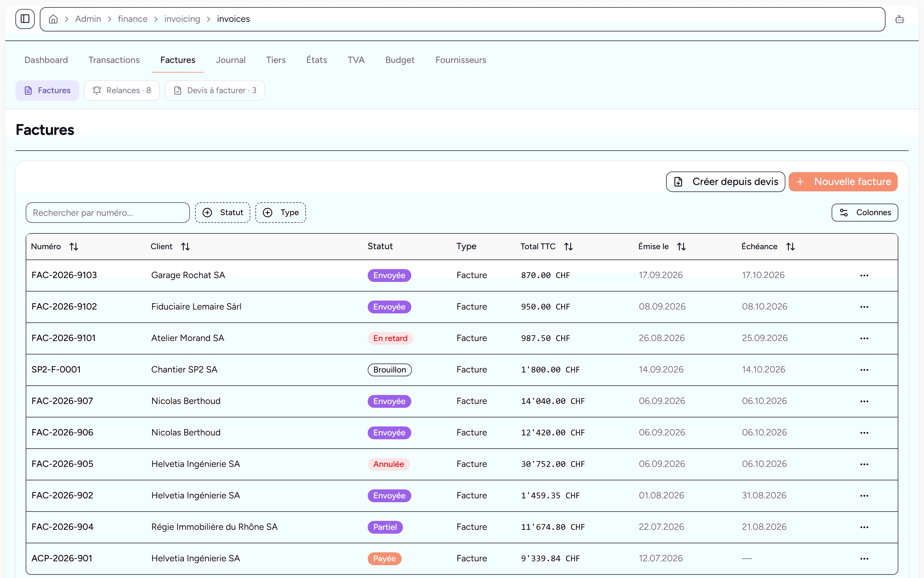Screen dimensions: 924x578
Task: Click the Annulée status badge
Action: (388, 464)
